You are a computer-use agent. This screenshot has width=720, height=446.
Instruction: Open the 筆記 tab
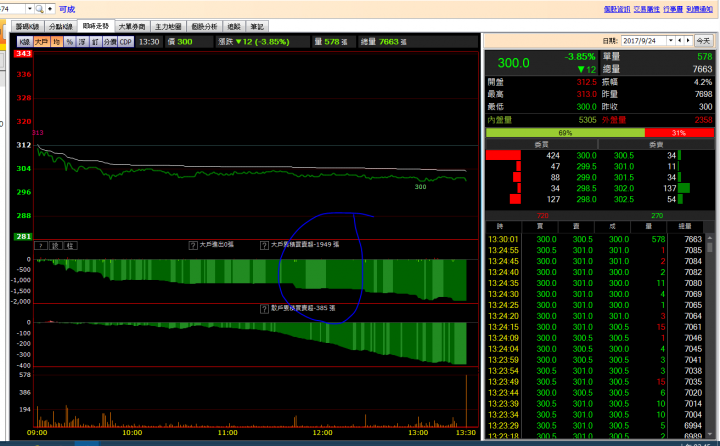[x=257, y=27]
